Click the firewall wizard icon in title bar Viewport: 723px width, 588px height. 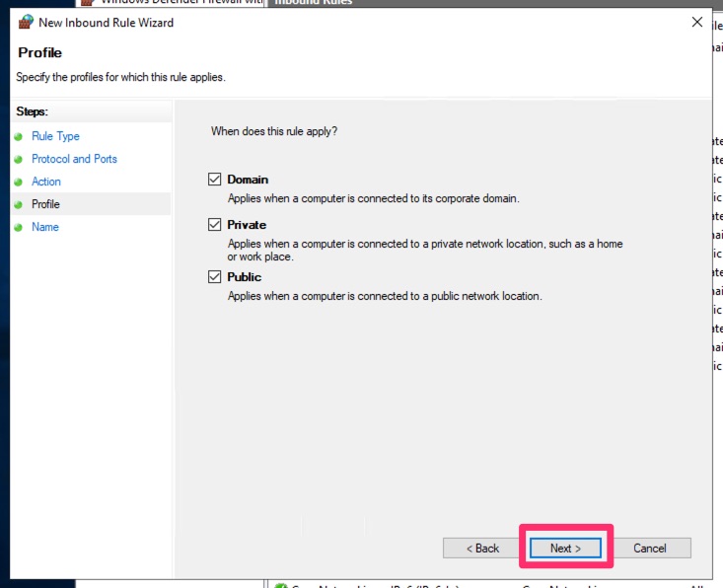point(25,23)
